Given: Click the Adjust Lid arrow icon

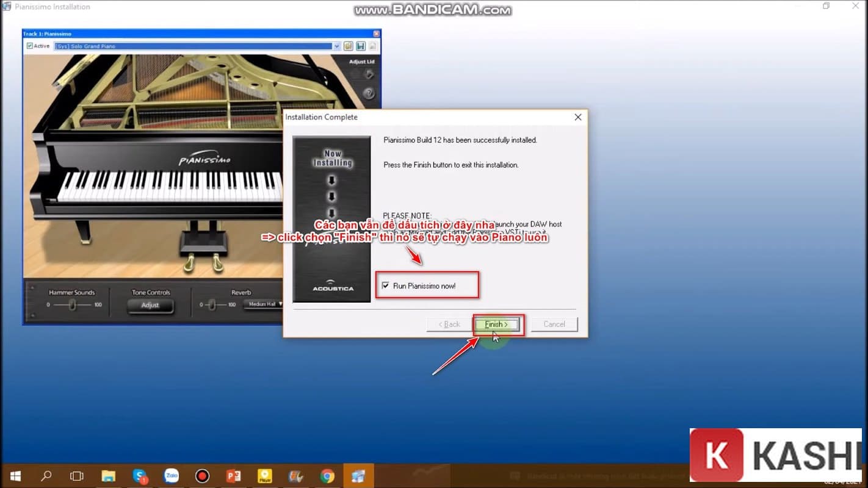Looking at the screenshot, I should point(369,74).
